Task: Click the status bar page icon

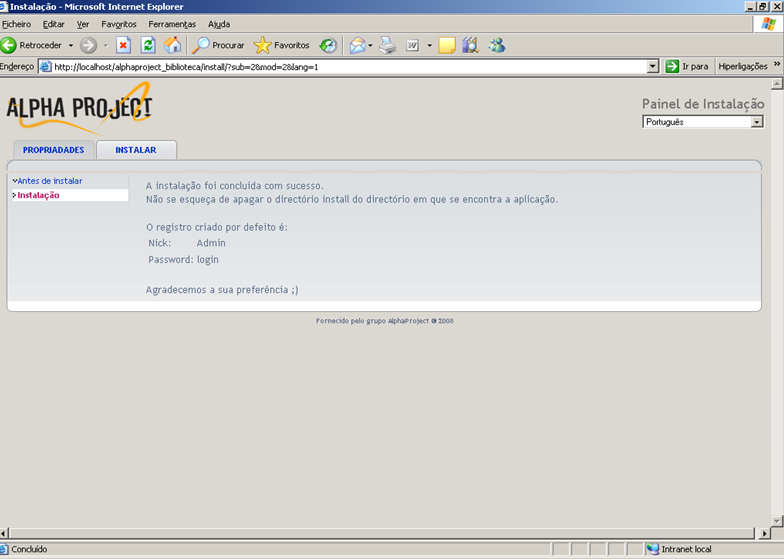Action: point(4,549)
